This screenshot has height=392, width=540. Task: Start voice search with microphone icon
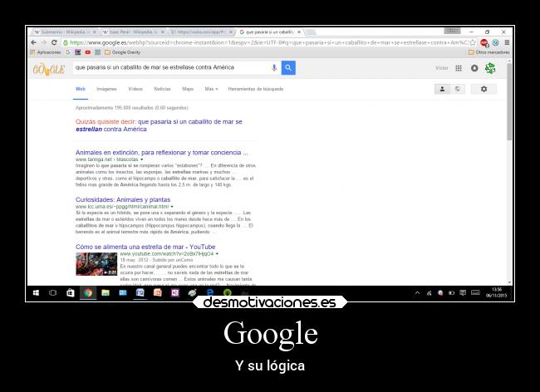(274, 68)
